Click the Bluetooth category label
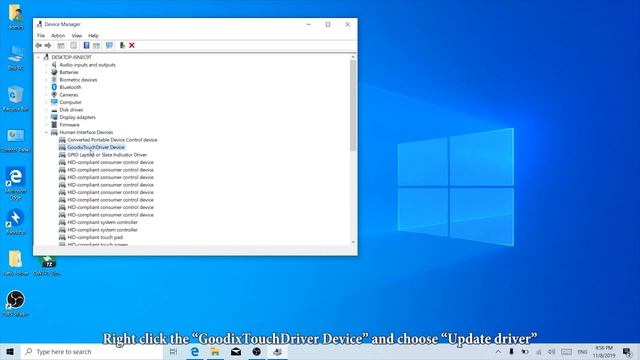 (x=70, y=87)
